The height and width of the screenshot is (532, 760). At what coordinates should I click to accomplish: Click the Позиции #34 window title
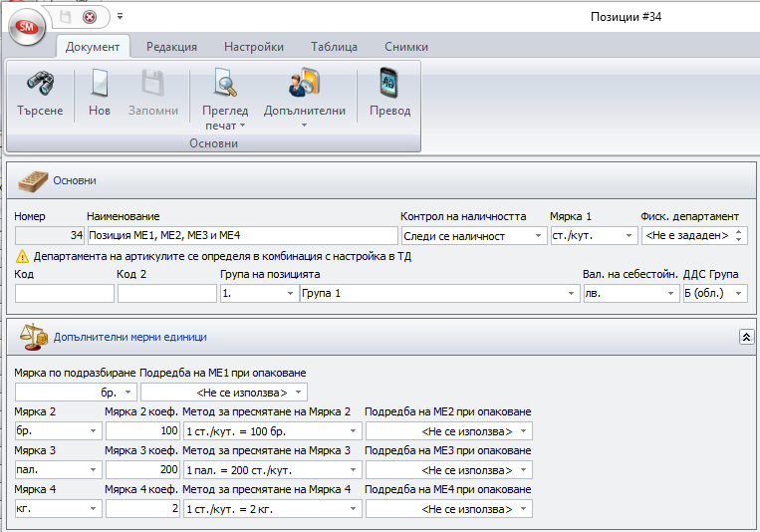click(626, 17)
